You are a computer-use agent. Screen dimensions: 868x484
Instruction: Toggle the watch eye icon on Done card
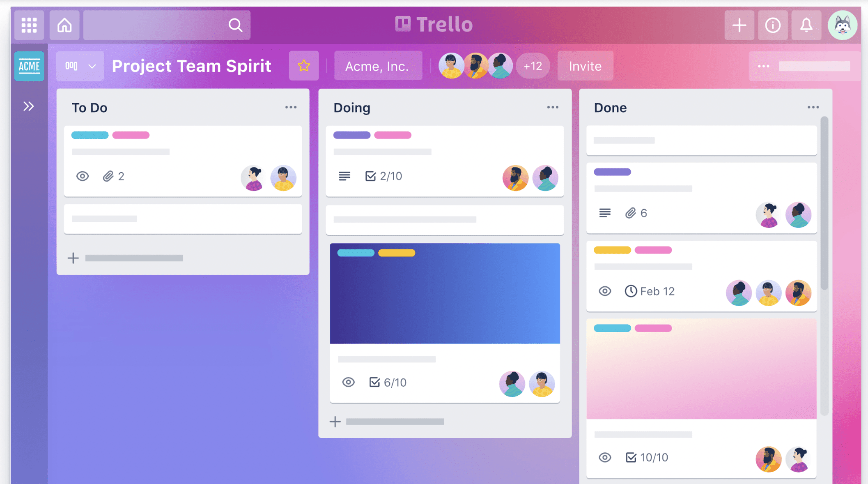click(x=606, y=290)
